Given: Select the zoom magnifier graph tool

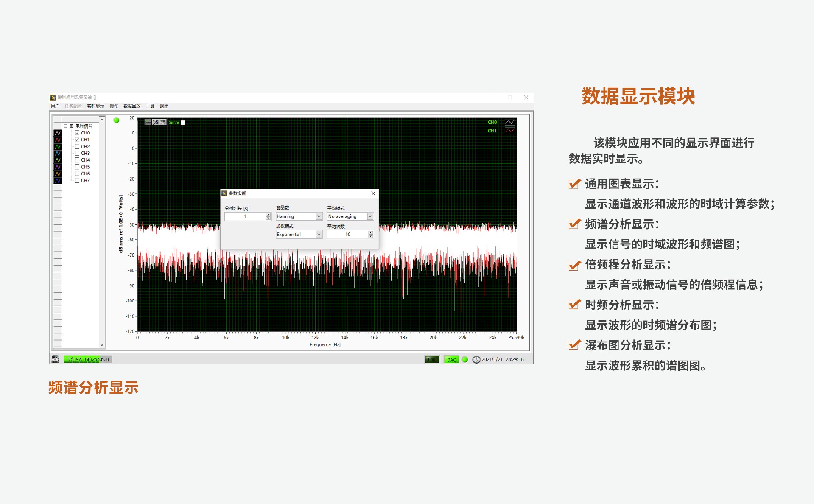Looking at the screenshot, I should (x=155, y=122).
